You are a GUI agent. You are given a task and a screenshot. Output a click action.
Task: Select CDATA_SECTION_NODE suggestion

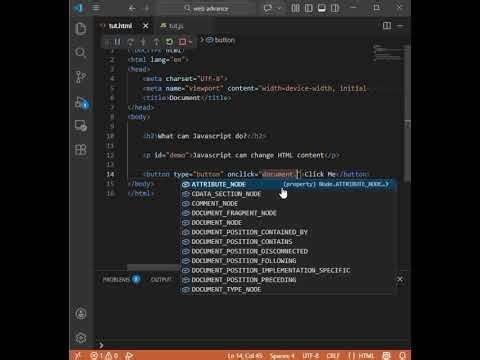pos(289,194)
